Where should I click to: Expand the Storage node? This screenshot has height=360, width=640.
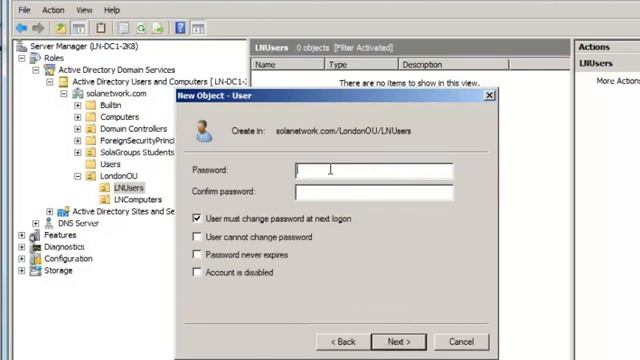[x=22, y=271]
